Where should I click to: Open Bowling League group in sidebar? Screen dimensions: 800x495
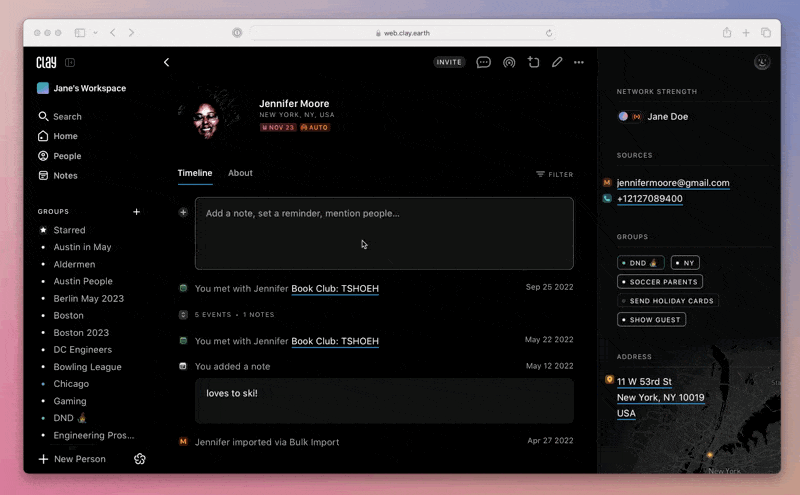coord(87,367)
